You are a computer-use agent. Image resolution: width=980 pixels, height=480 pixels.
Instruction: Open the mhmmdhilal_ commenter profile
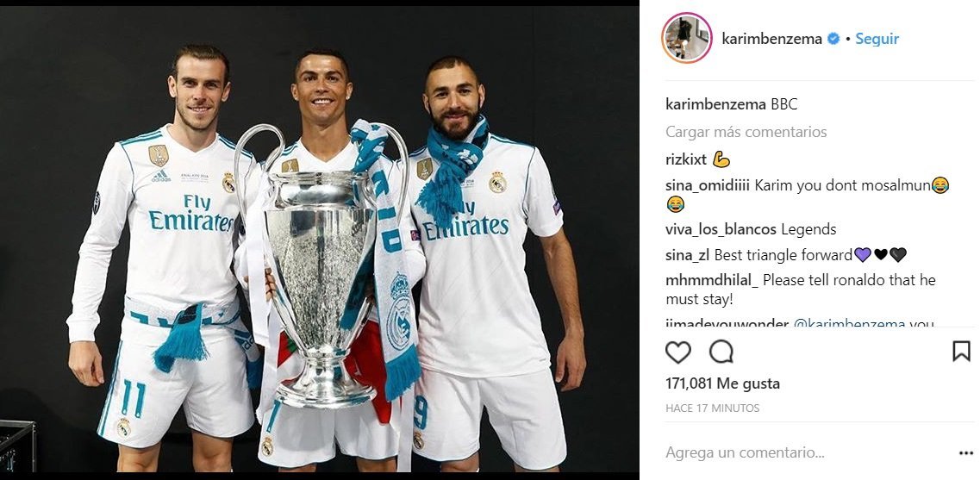click(712, 280)
